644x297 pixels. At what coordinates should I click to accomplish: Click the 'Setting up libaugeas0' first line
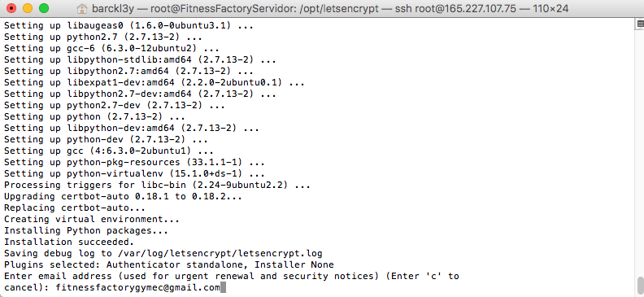[128, 25]
